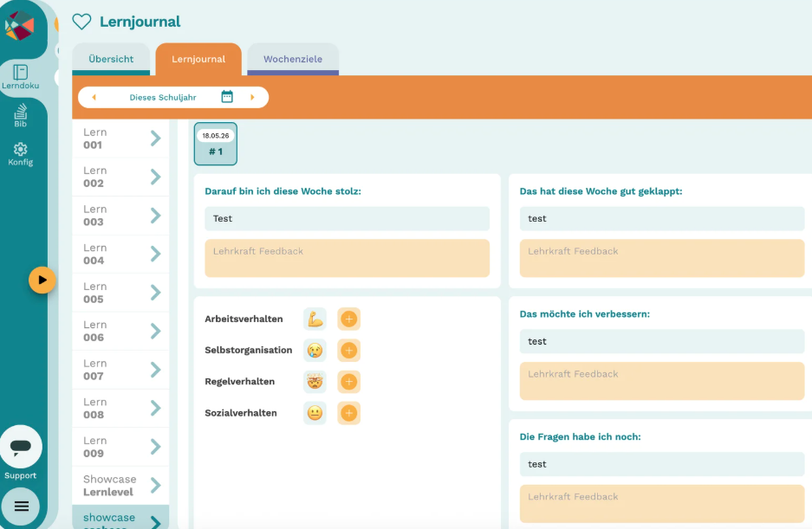Click the heart icon next to Lernjournal
The height and width of the screenshot is (529, 812).
pyautogui.click(x=81, y=22)
